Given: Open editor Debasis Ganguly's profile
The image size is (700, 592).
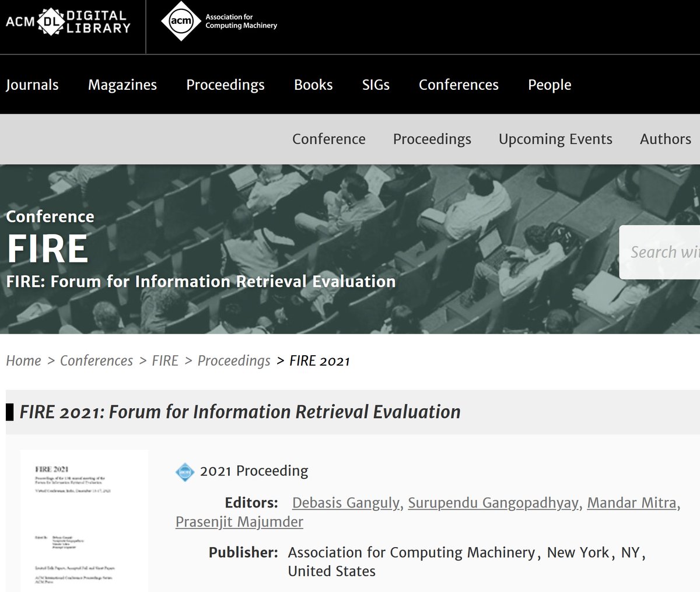Looking at the screenshot, I should click(346, 503).
